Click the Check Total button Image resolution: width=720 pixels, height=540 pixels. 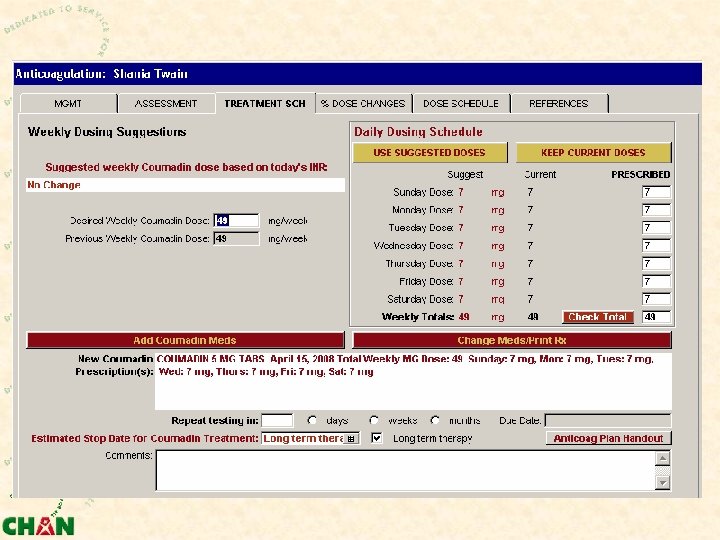tap(598, 317)
